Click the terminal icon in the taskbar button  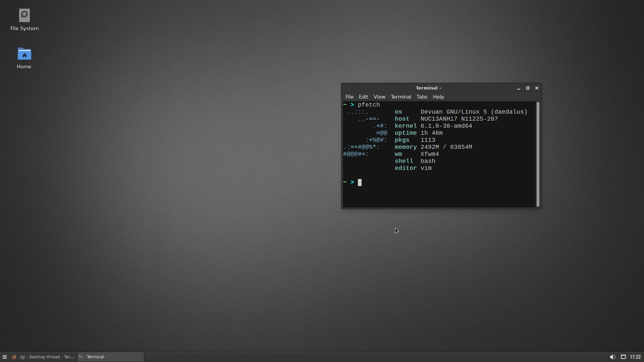click(x=81, y=357)
